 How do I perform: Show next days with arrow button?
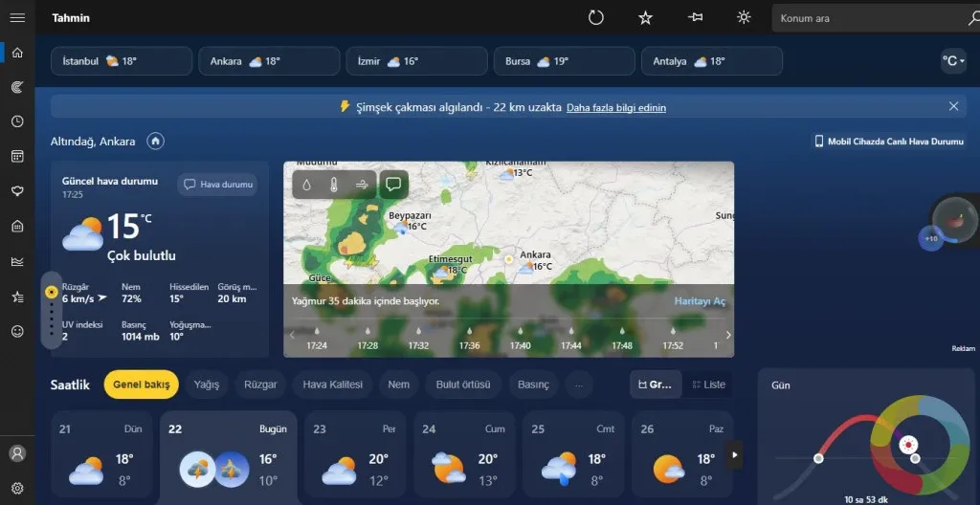pyautogui.click(x=734, y=455)
